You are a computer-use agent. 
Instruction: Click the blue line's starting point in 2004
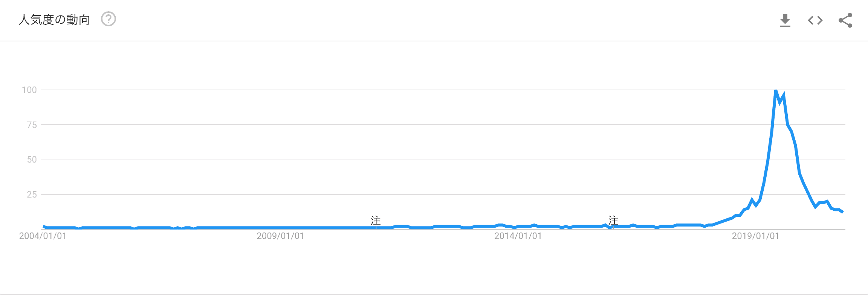[44, 227]
